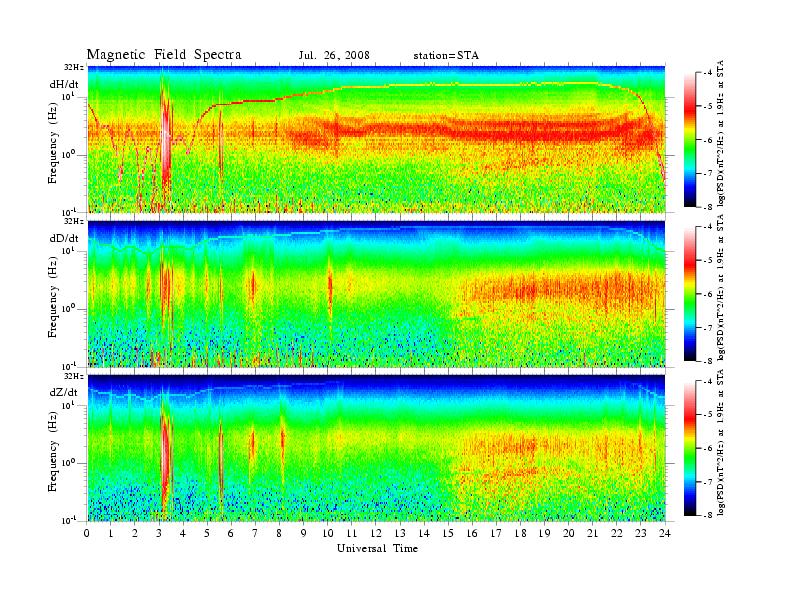Click the "dH/dt" panel label
Viewport: 792px width, 612px height.
(x=64, y=85)
